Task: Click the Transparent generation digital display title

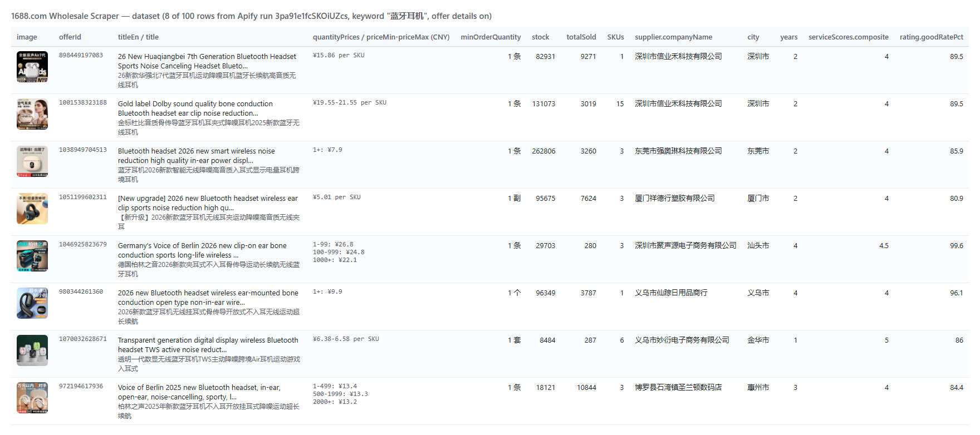Action: (208, 345)
